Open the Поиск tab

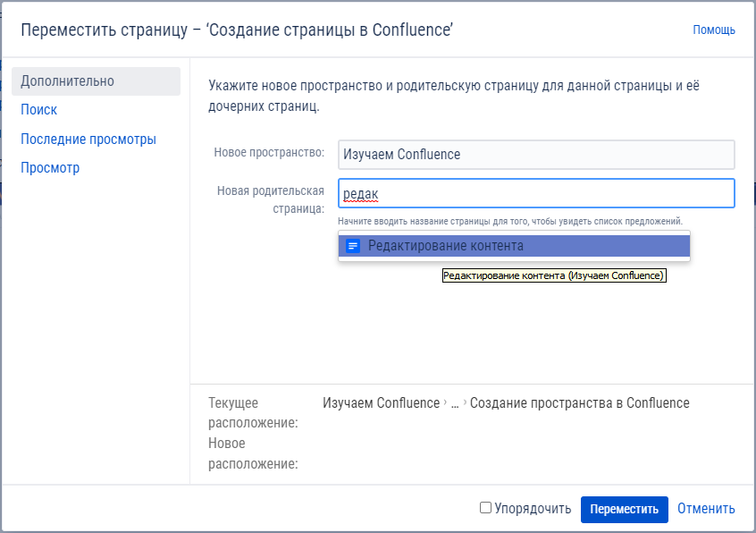39,110
